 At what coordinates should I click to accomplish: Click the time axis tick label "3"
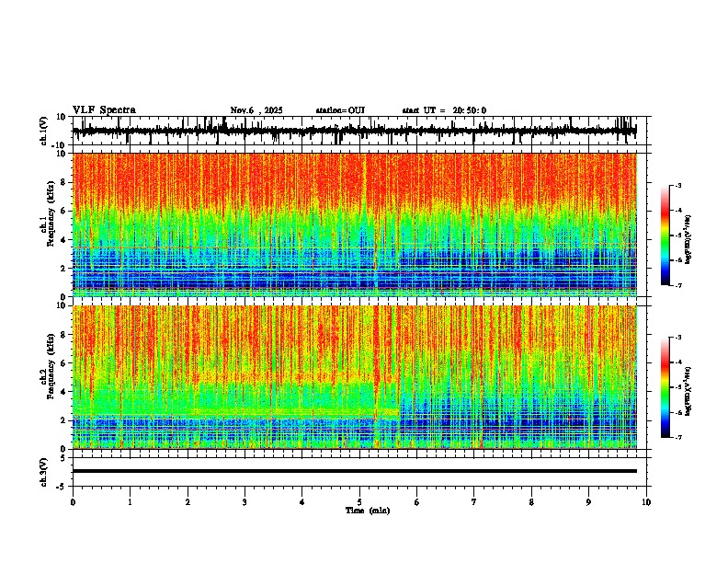pos(245,501)
